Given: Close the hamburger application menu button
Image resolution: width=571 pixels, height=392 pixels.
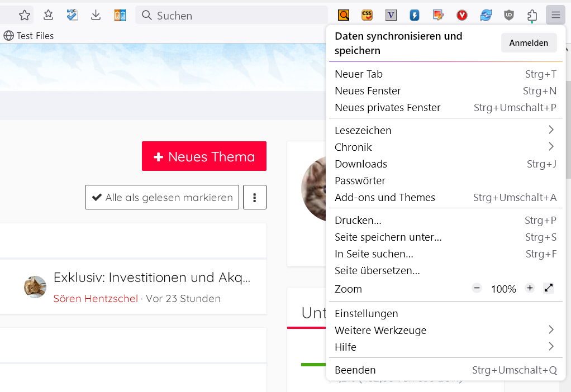Looking at the screenshot, I should click(x=555, y=16).
